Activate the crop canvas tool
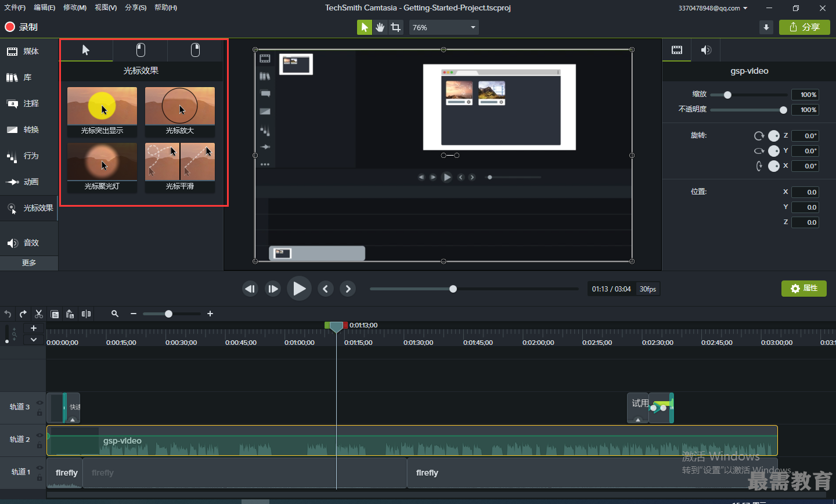 [x=396, y=27]
